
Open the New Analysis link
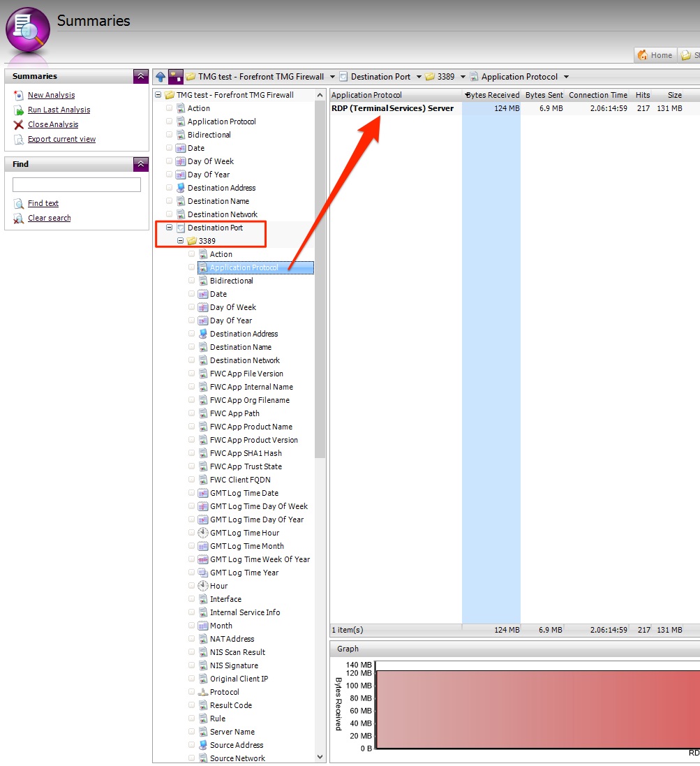click(51, 95)
